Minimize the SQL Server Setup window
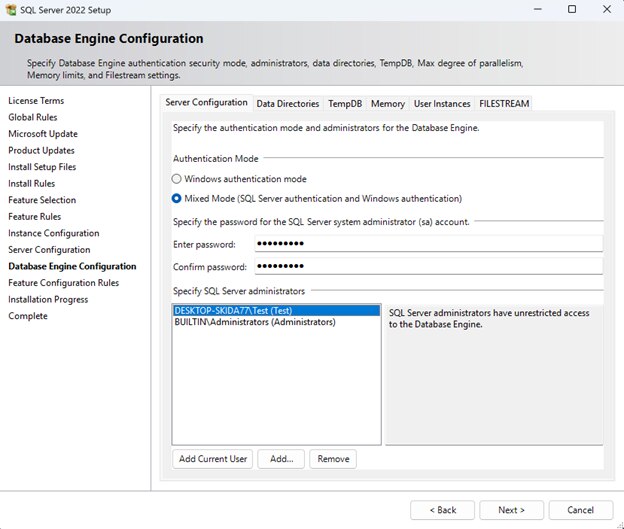This screenshot has height=529, width=624. (x=538, y=9)
